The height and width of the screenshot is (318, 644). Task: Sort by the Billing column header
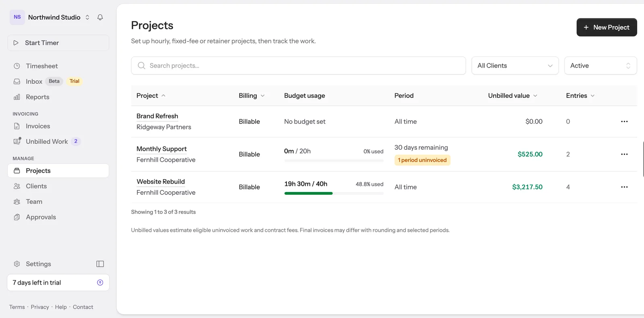point(252,96)
